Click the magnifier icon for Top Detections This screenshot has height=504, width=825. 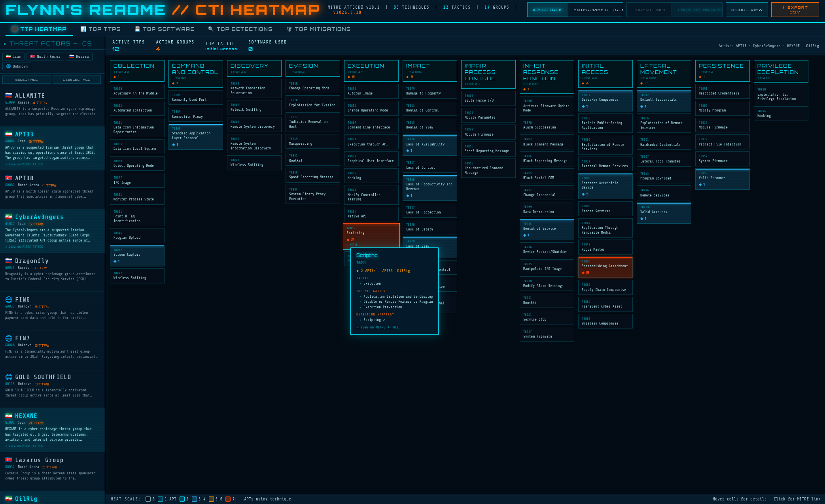pyautogui.click(x=210, y=29)
